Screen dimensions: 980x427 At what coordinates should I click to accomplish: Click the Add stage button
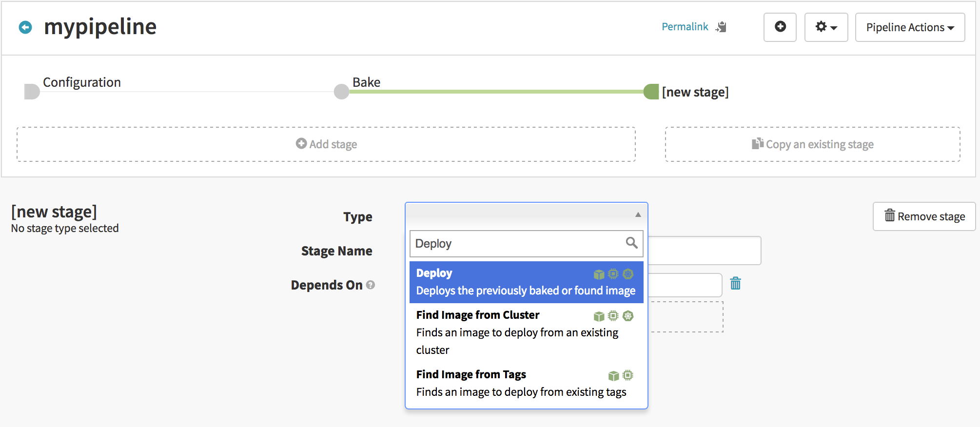pyautogui.click(x=326, y=144)
